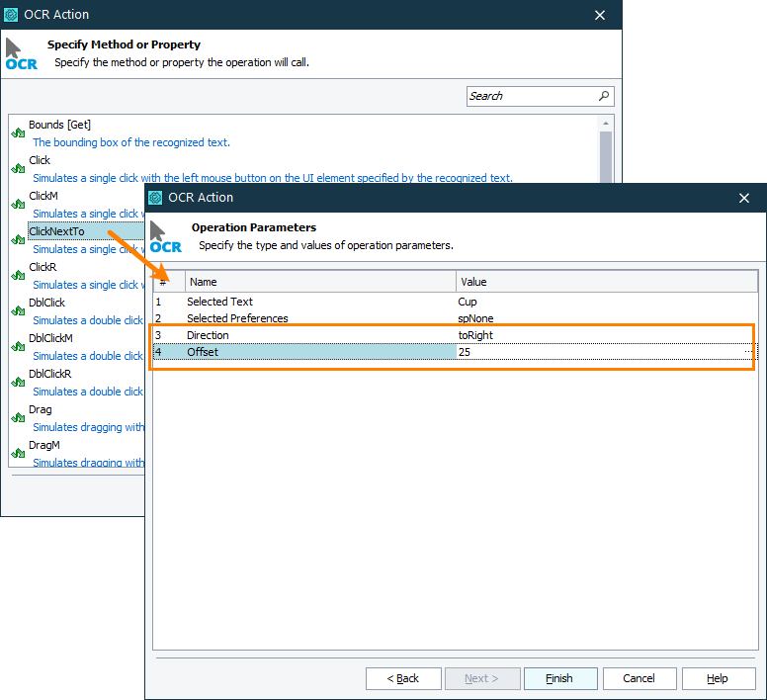Screen dimensions: 767x700
Task: Select the Click method
Action: coord(40,160)
